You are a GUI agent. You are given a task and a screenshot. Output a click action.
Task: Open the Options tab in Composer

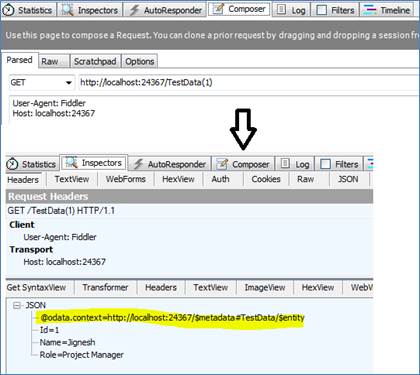[x=140, y=62]
